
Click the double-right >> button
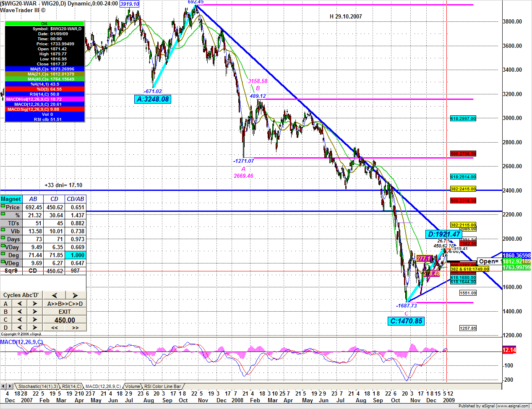point(76,328)
